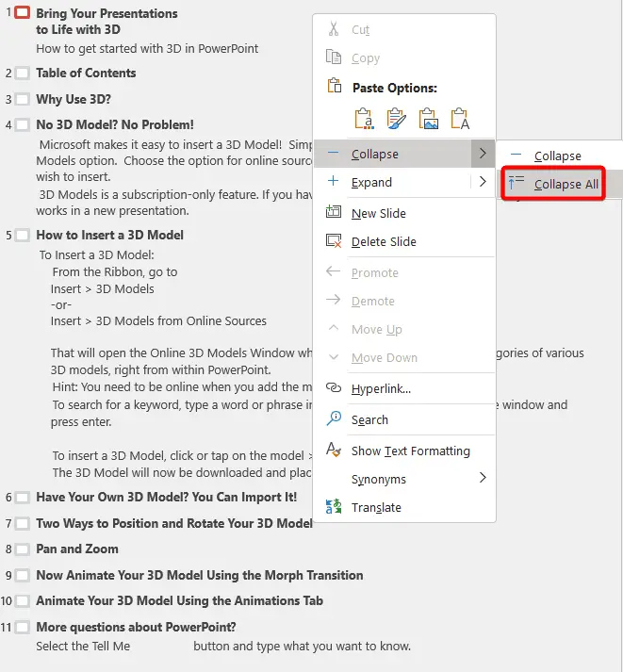Click the title 'No 3D Model? No Problem!'

[115, 124]
